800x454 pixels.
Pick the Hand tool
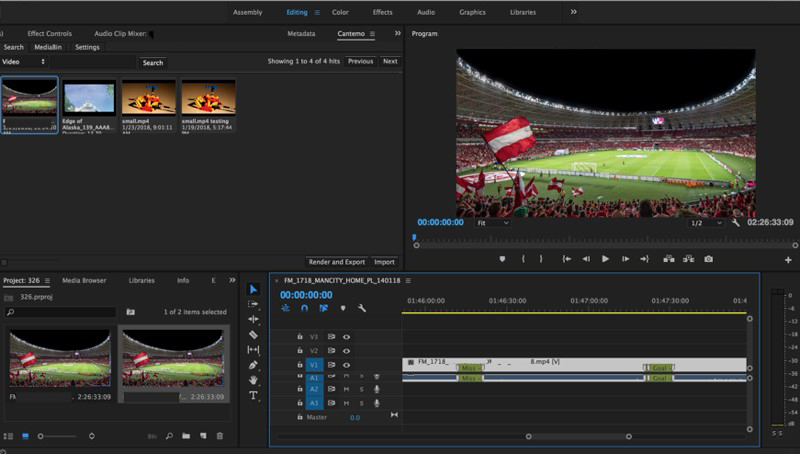(253, 380)
